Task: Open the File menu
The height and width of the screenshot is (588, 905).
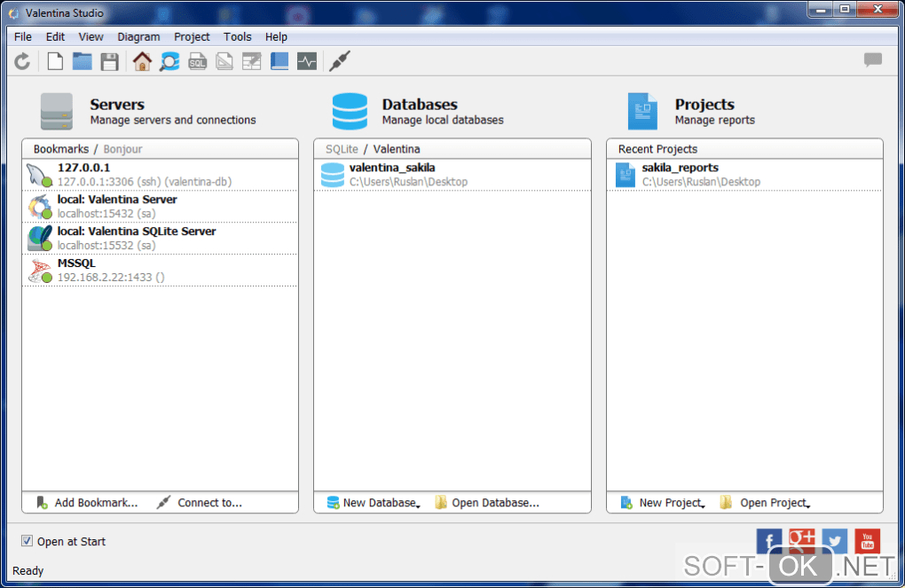Action: click(x=23, y=37)
